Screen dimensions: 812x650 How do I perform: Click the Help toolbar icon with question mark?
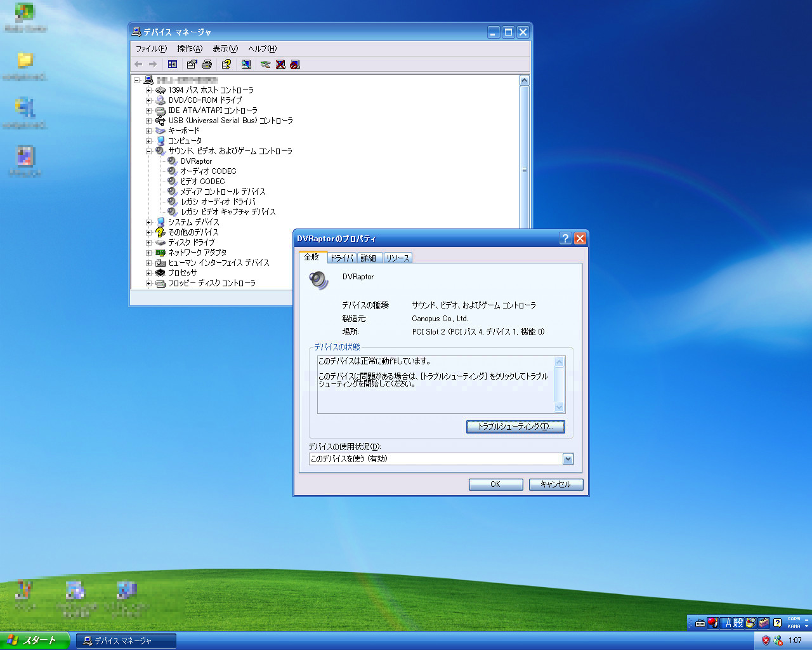pos(226,64)
